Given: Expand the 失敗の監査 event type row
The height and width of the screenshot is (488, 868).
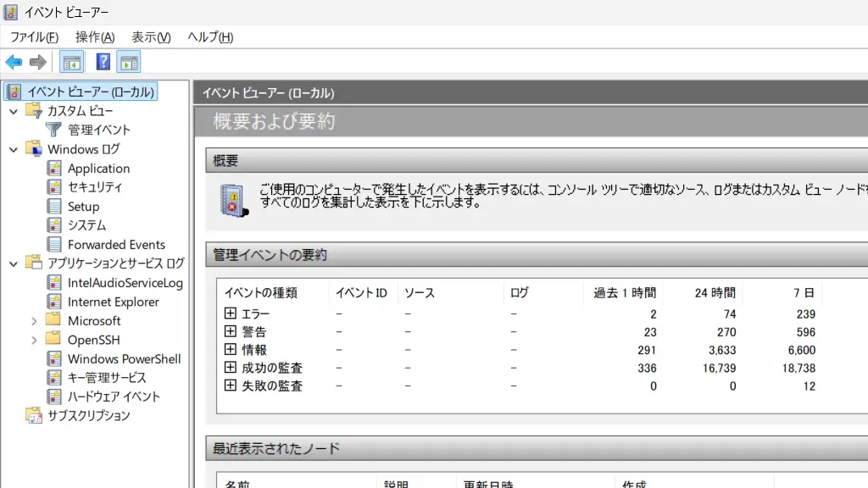Looking at the screenshot, I should [x=230, y=385].
